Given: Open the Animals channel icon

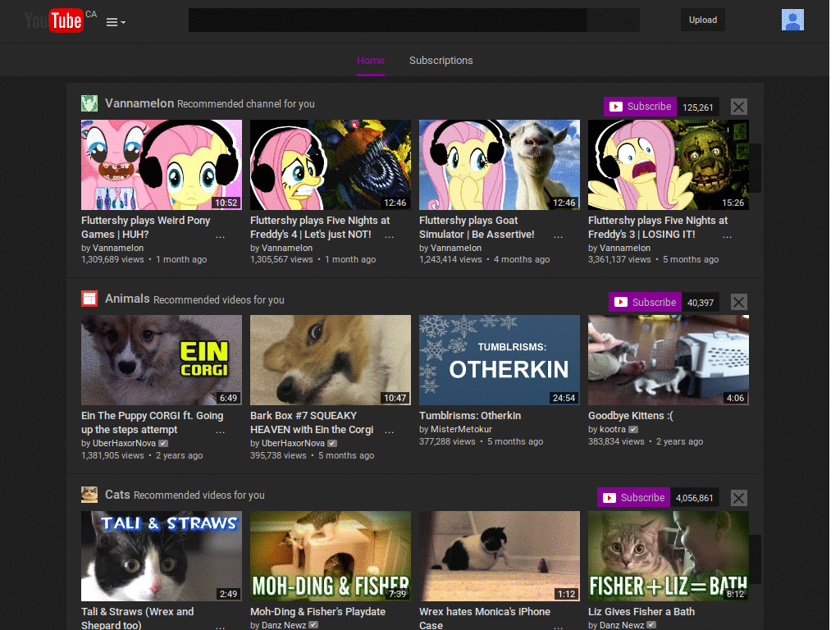Looking at the screenshot, I should pyautogui.click(x=89, y=299).
